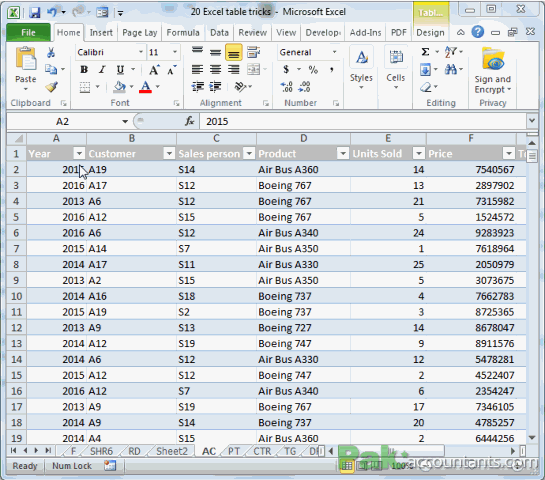Open the Styles gallery button
The height and width of the screenshot is (480, 545).
point(361,68)
